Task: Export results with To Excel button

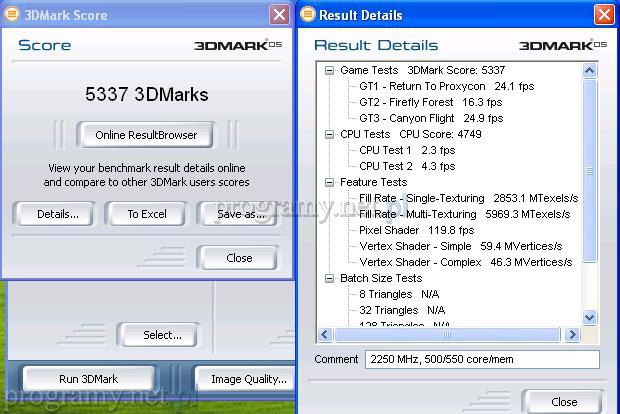Action: [x=147, y=214]
